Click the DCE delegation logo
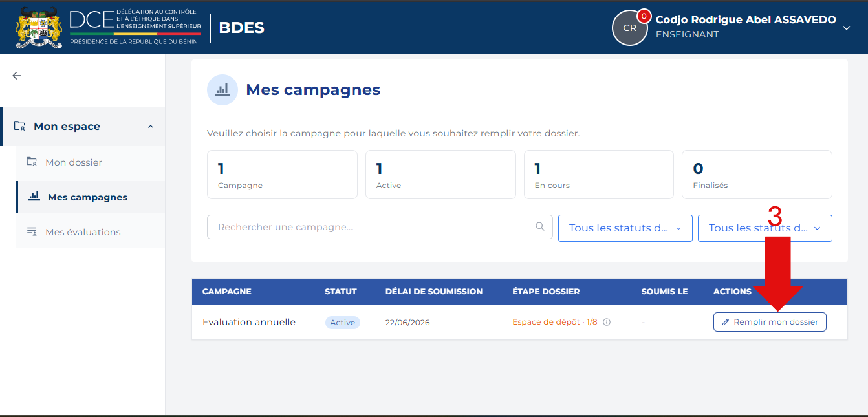The image size is (868, 417). coord(135,27)
